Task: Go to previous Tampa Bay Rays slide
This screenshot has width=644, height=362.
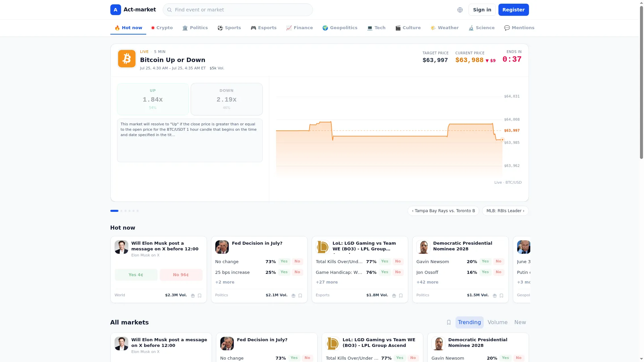Action: click(x=443, y=211)
